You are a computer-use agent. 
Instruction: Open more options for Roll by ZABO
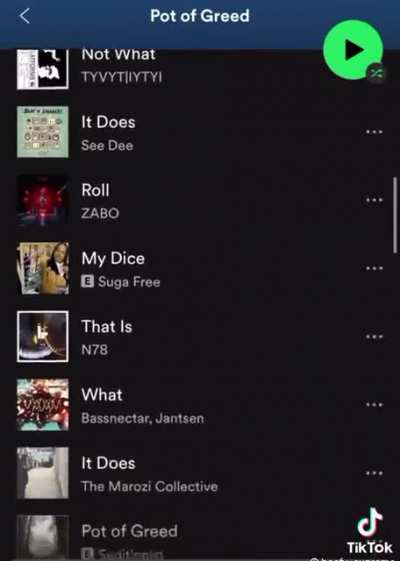374,200
